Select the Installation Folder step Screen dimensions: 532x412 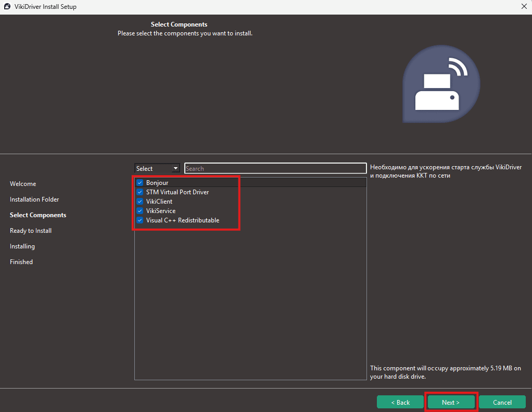[x=34, y=199]
